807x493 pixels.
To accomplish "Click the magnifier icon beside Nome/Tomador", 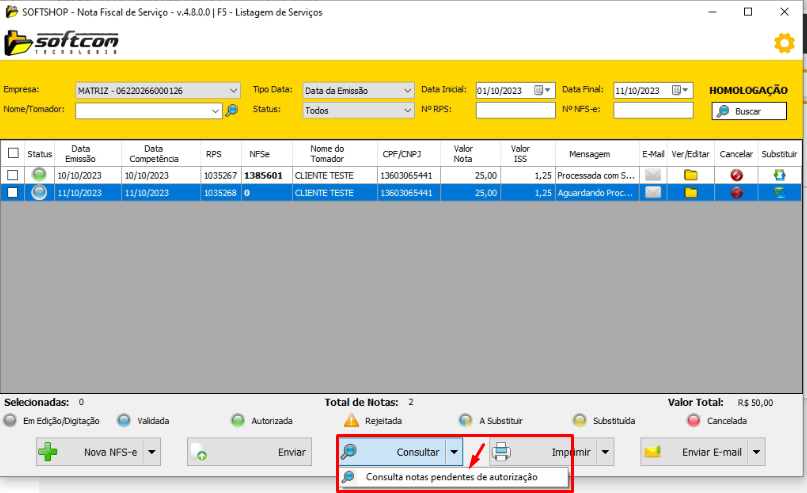I will (x=231, y=110).
